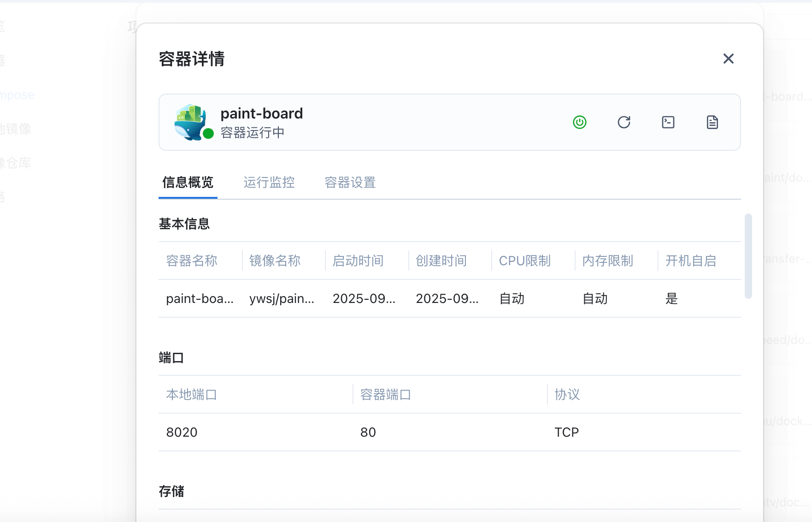This screenshot has width=812, height=522.
Task: Click the dialog's vertical scrollbar
Action: pos(748,256)
